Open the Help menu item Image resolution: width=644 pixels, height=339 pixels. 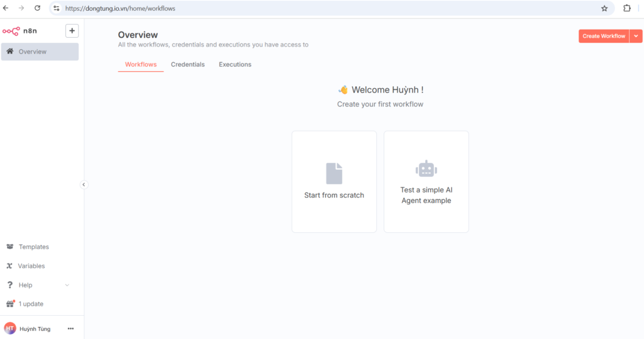40,285
